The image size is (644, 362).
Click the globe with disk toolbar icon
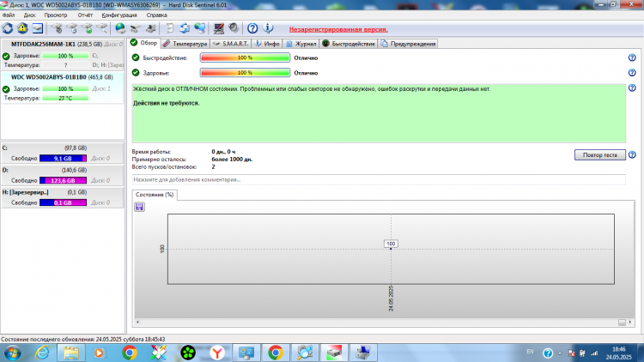[120, 28]
